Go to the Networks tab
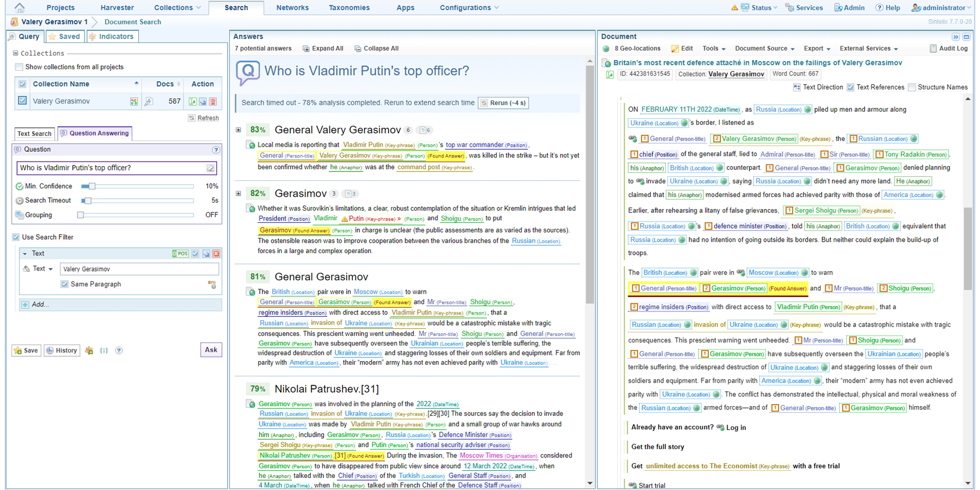The width and height of the screenshot is (980, 490). [292, 8]
